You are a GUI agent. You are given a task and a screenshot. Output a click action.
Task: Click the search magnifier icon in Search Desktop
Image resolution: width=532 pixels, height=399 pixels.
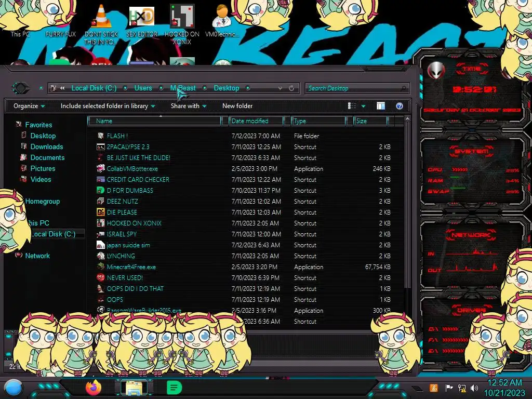click(x=403, y=88)
